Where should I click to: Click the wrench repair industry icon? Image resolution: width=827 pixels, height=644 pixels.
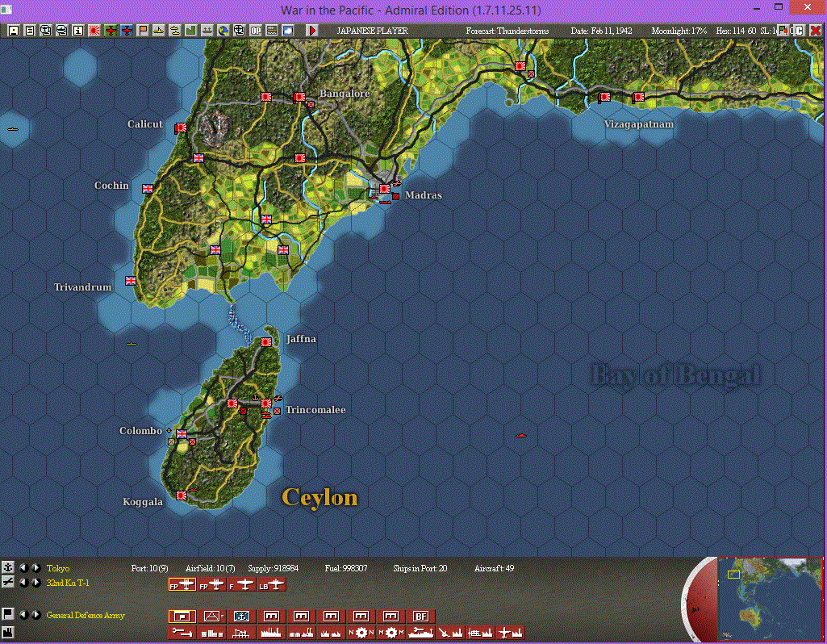(x=182, y=633)
